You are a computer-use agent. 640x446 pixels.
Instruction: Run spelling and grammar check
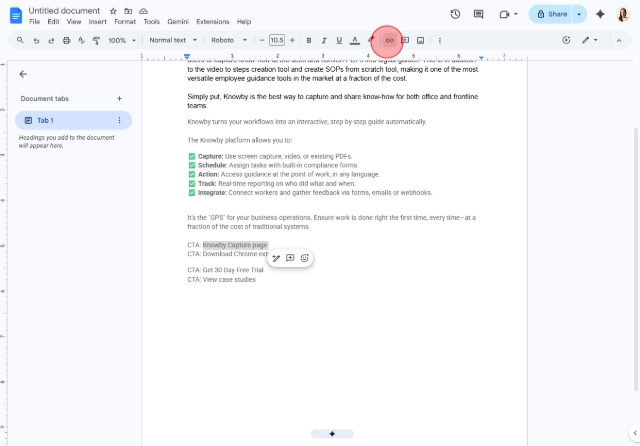click(81, 40)
